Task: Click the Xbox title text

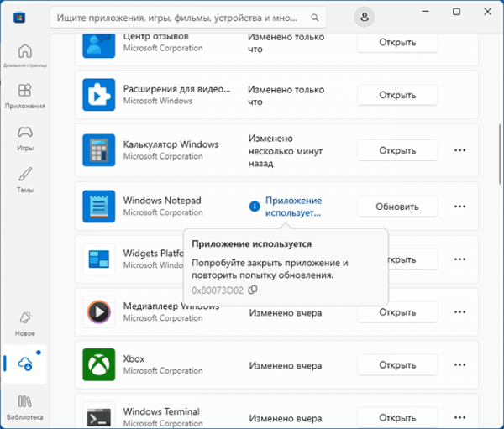Action: coord(134,358)
